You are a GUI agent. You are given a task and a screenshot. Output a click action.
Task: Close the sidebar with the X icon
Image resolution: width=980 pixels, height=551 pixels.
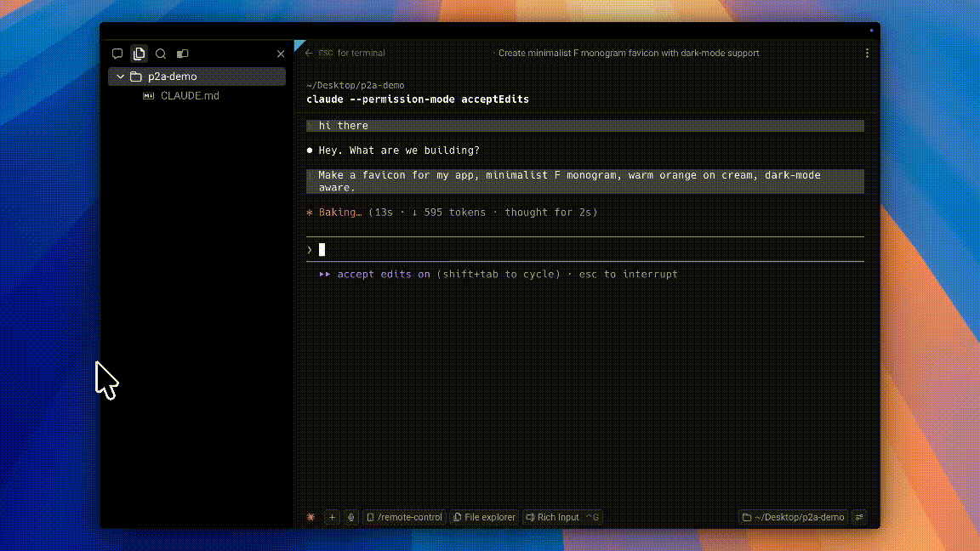[x=281, y=54]
